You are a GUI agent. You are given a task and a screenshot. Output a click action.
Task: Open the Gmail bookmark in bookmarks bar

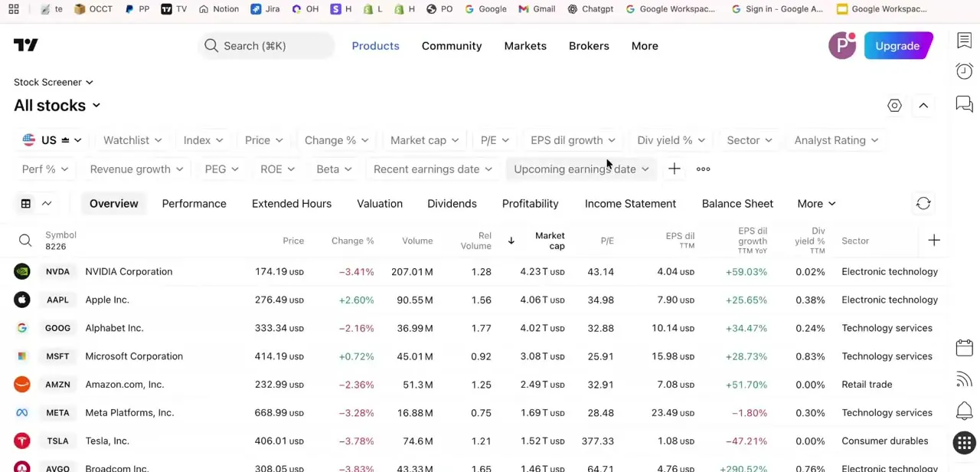tap(537, 9)
